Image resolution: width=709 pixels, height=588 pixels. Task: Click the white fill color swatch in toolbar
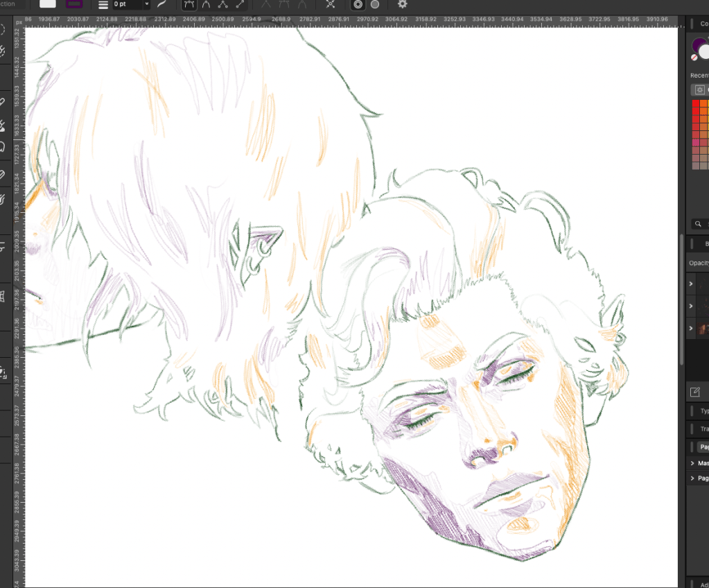pyautogui.click(x=48, y=4)
